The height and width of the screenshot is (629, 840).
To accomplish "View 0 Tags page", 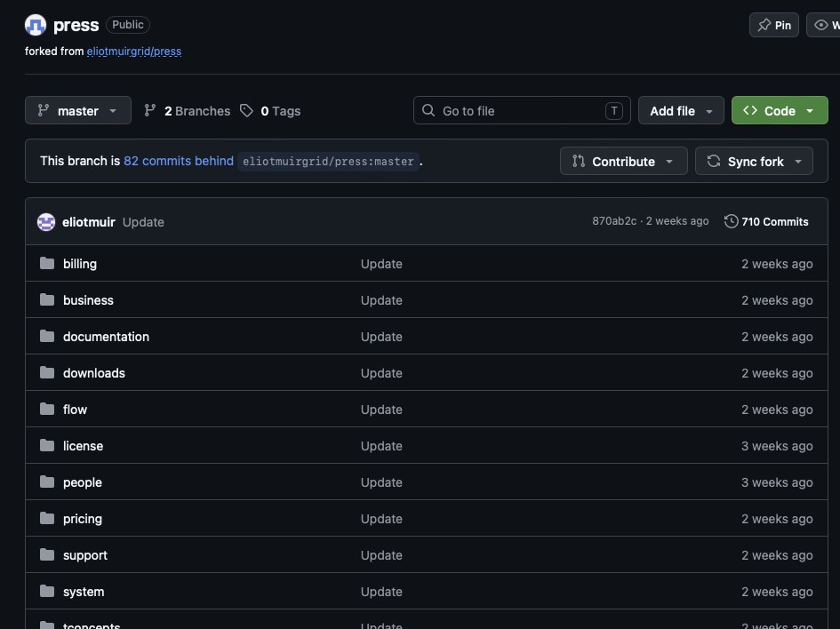I will [x=270, y=111].
